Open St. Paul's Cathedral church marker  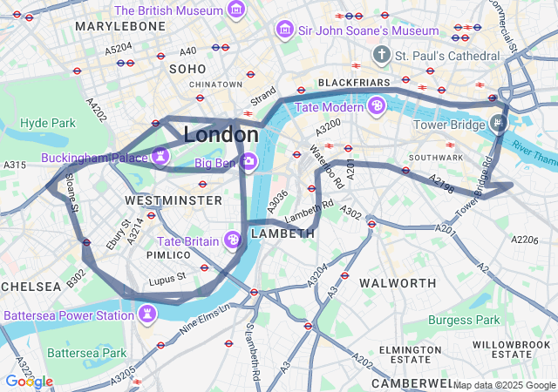pyautogui.click(x=382, y=55)
